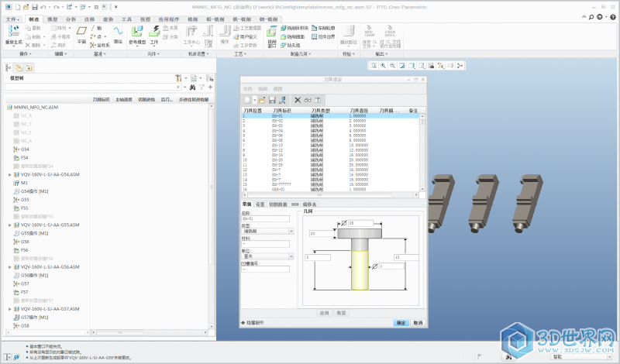
Task: Open tool file folder icon in dialog
Action: coord(262,100)
